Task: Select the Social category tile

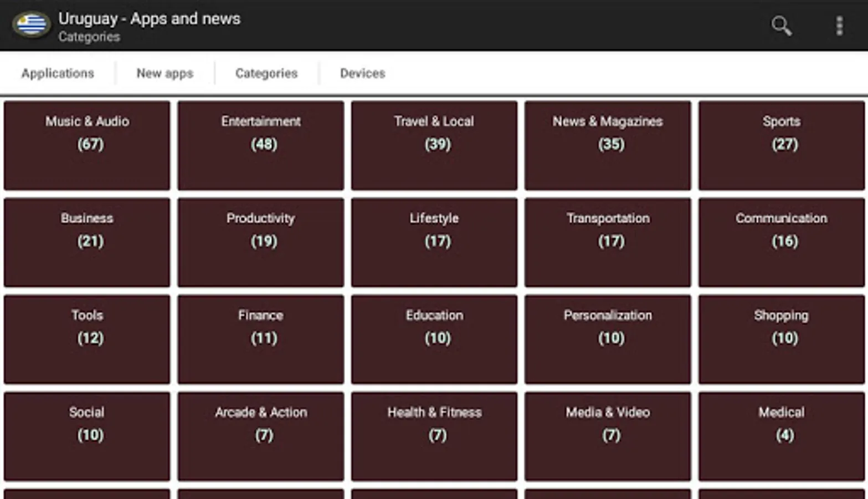Action: point(87,436)
